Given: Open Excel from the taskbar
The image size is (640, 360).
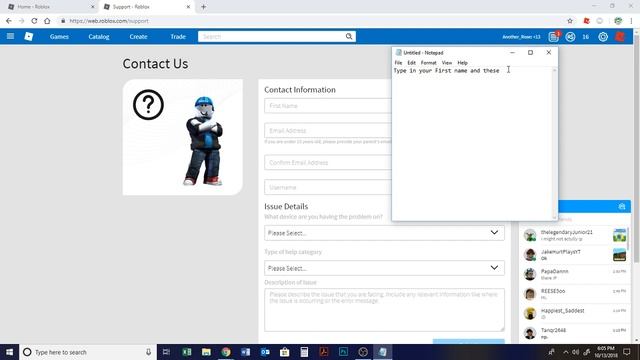Looking at the screenshot, I should tap(187, 352).
